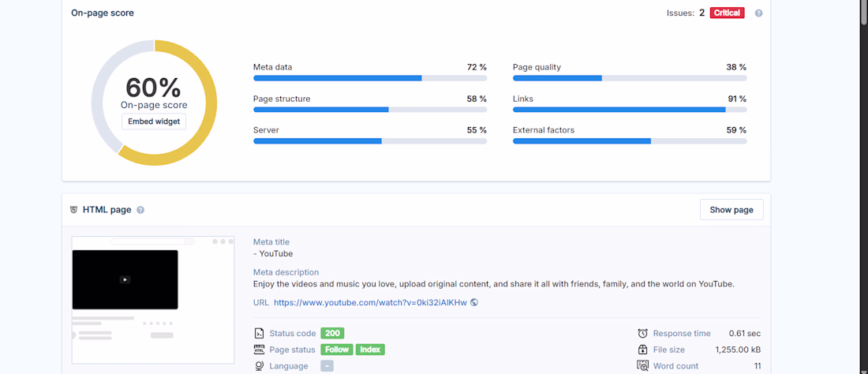Screen dimensions: 868x374
Task: Open the HTML page help icon
Action: coord(140,210)
